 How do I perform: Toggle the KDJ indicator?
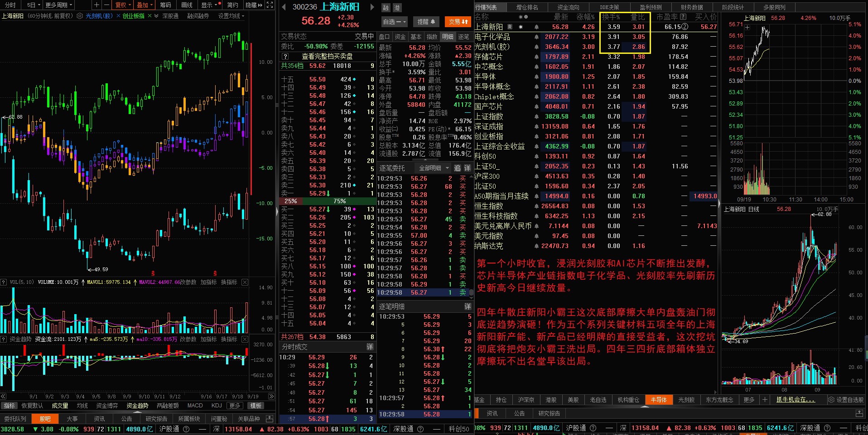tap(217, 406)
